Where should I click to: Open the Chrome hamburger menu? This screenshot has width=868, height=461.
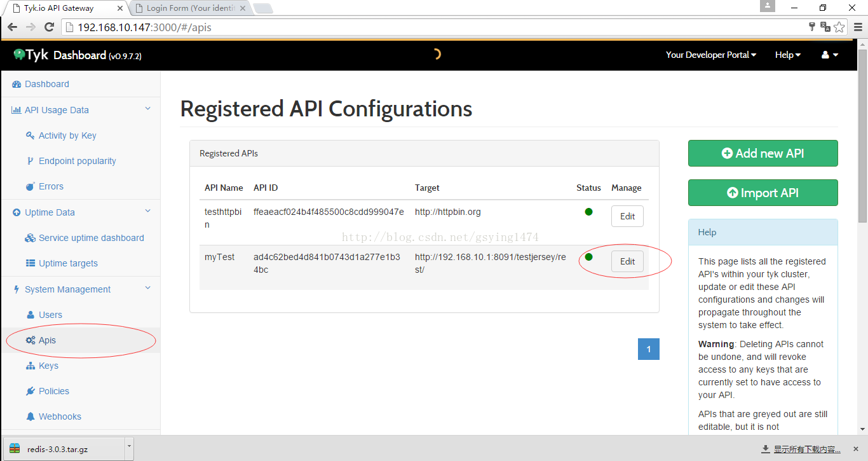(858, 27)
